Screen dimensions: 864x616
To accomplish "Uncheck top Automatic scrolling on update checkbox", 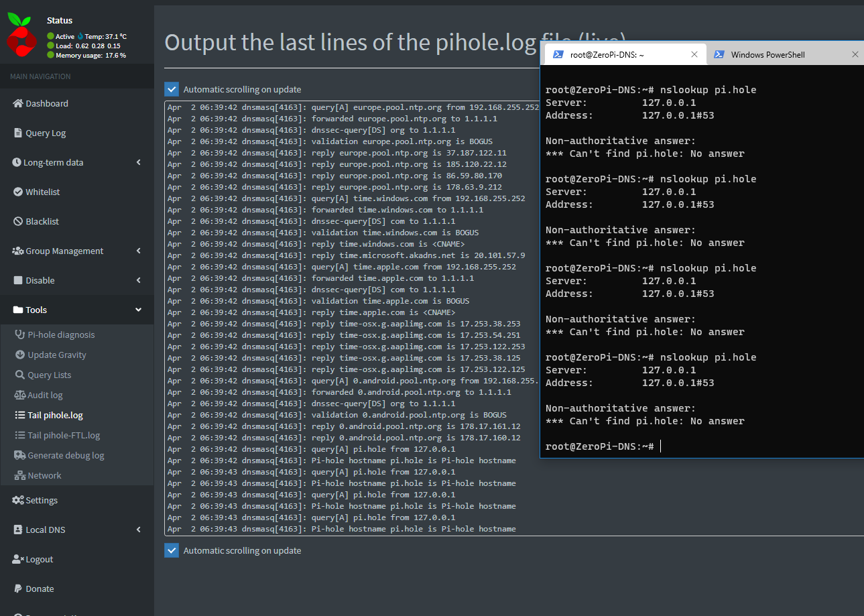I will 172,89.
